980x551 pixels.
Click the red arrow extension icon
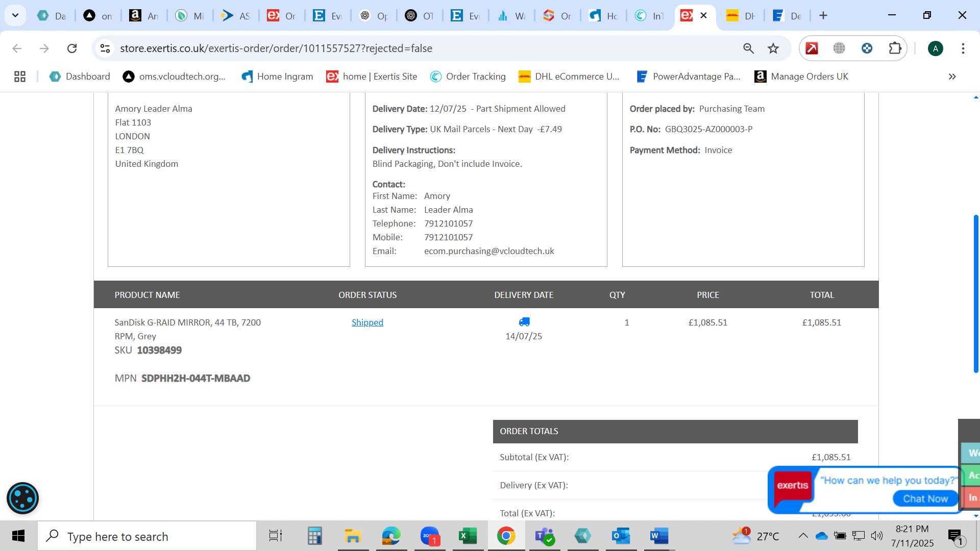tap(812, 48)
